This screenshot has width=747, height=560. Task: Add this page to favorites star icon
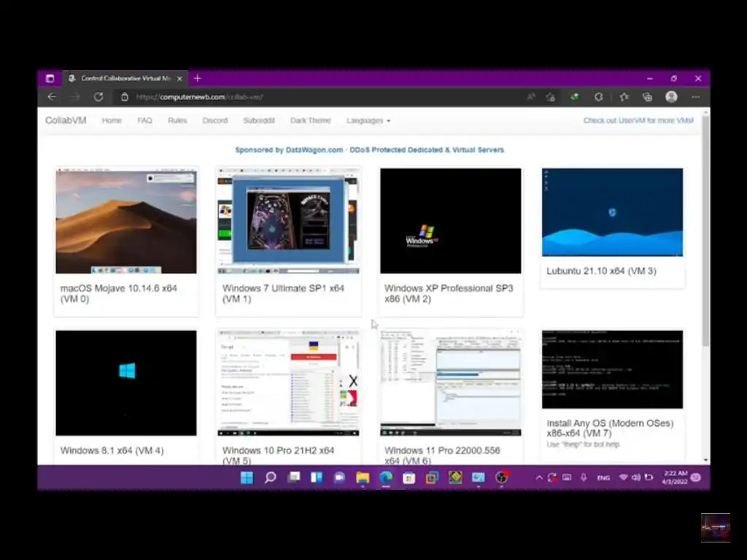pyautogui.click(x=551, y=97)
